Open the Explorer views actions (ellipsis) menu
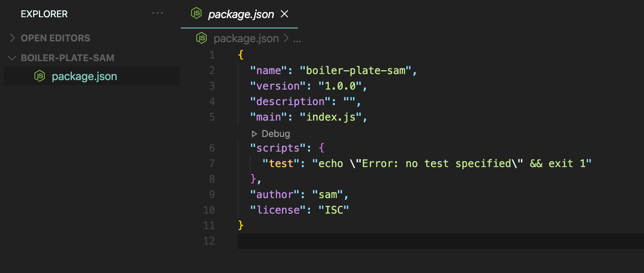Screen dimensions: 644x273 pos(158,13)
